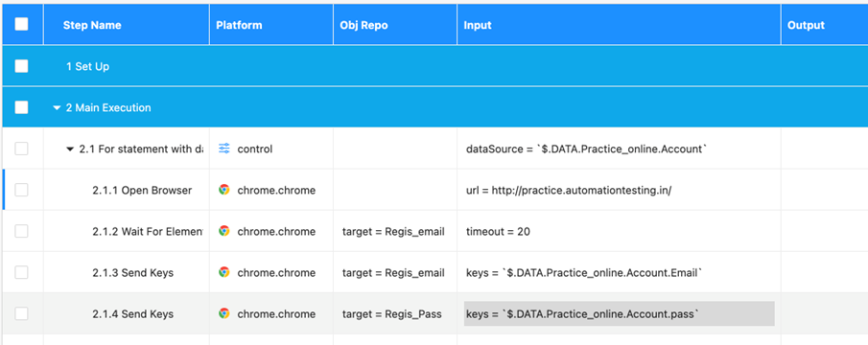868x345 pixels.
Task: Select the 1 Set Up section row
Action: click(435, 66)
